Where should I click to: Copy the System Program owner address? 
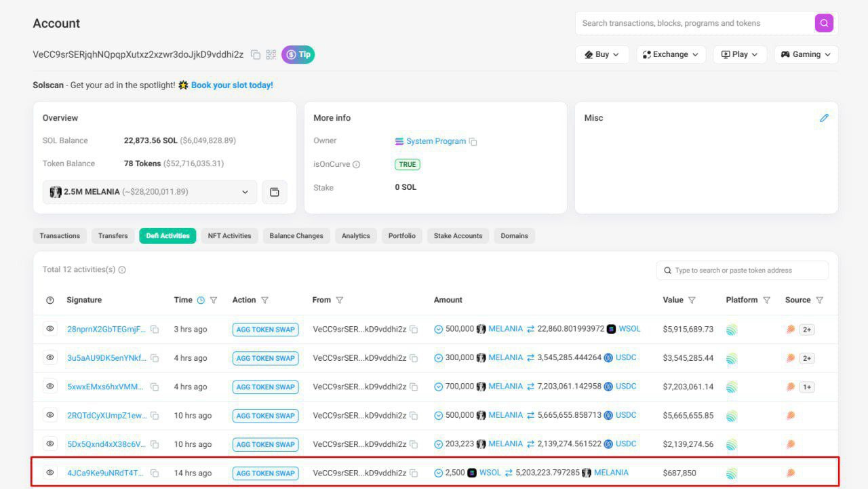pos(473,142)
